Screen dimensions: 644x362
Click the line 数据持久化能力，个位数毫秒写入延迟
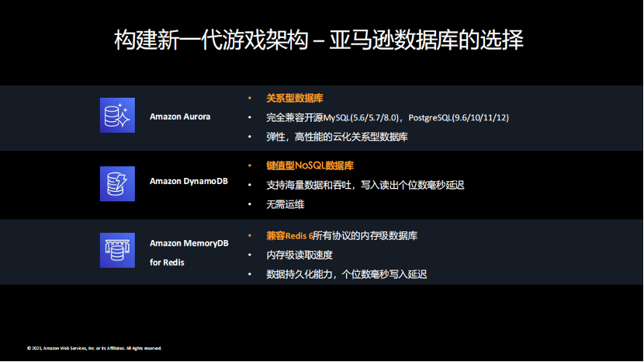click(347, 274)
